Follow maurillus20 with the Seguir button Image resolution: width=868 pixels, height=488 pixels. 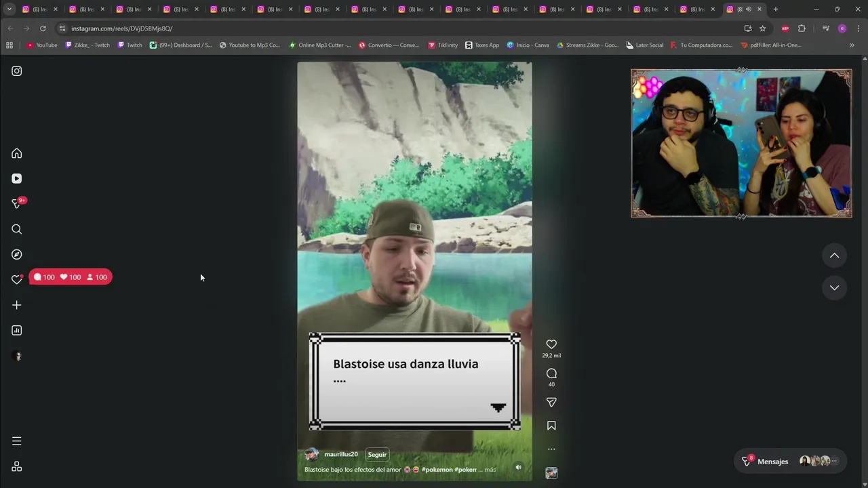(377, 455)
